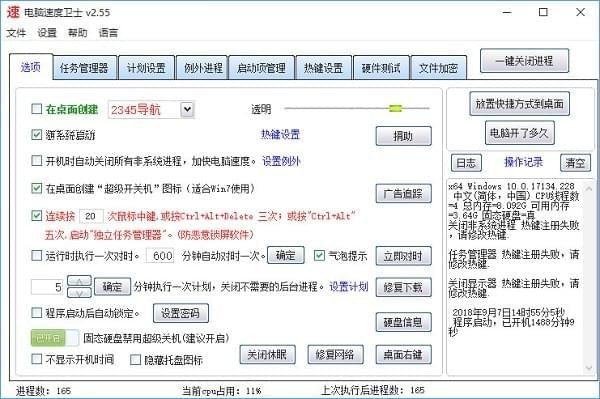Click log line 2018年9月7日14时55分5秒
The image size is (600, 399).
(x=508, y=312)
